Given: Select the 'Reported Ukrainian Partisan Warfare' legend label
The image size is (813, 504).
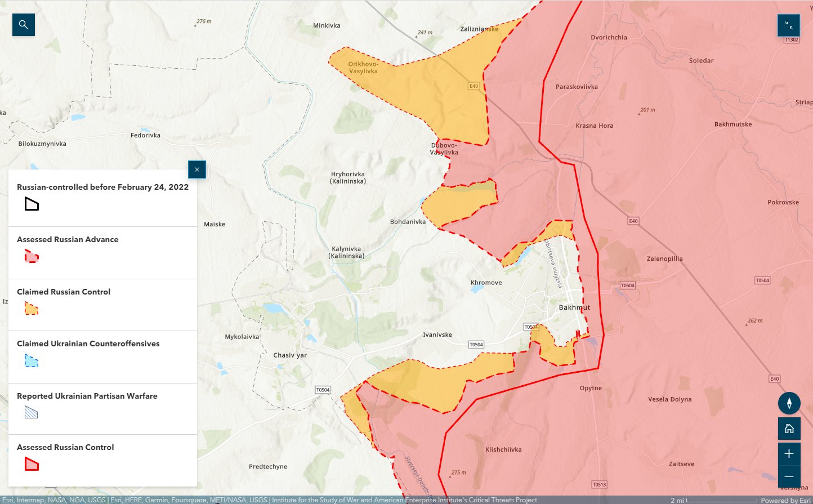Looking at the screenshot, I should click(x=87, y=396).
